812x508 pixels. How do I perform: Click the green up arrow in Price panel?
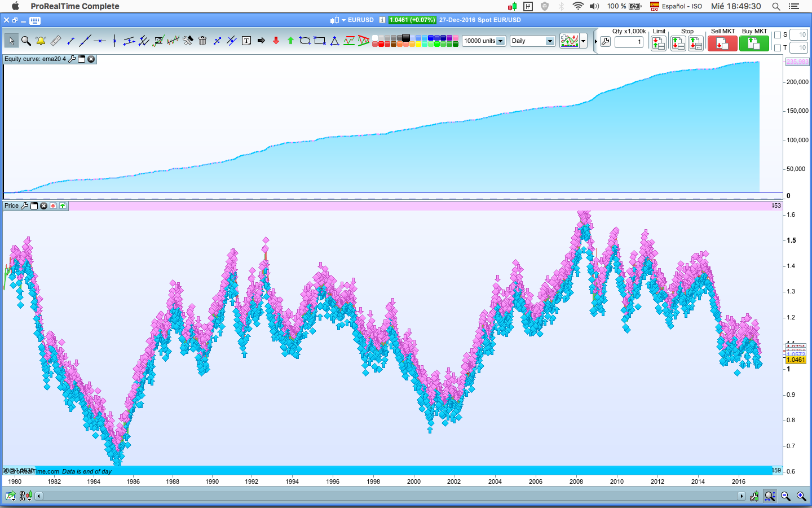[63, 205]
